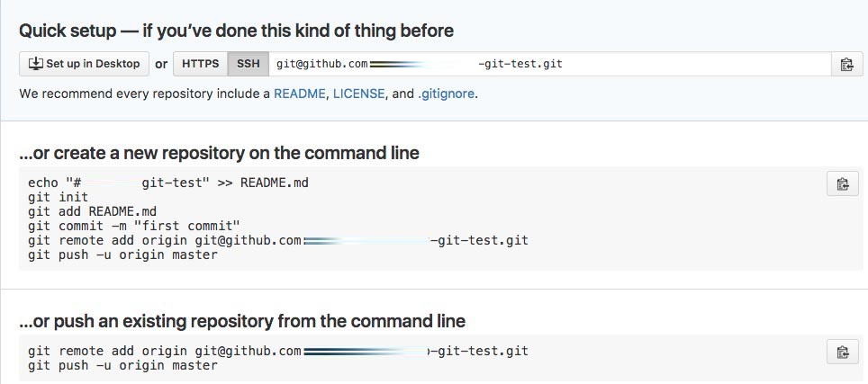Click the git add README.md line
Image resolution: width=868 pixels, height=384 pixels.
pyautogui.click(x=92, y=211)
